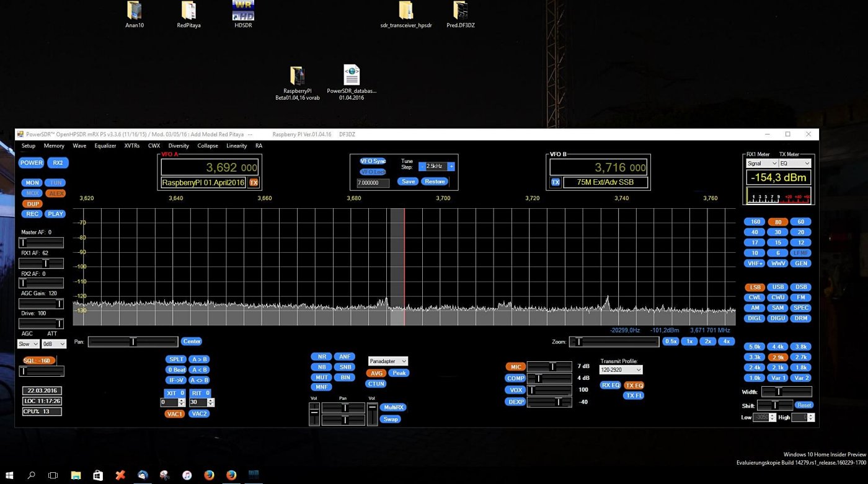Open the first Firefox taskbar icon
The height and width of the screenshot is (484, 868).
209,475
